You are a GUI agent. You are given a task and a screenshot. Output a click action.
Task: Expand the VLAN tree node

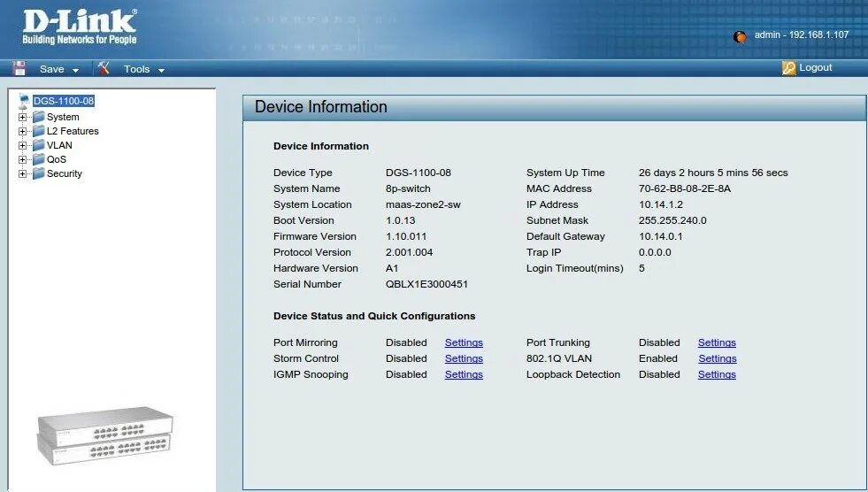22,145
